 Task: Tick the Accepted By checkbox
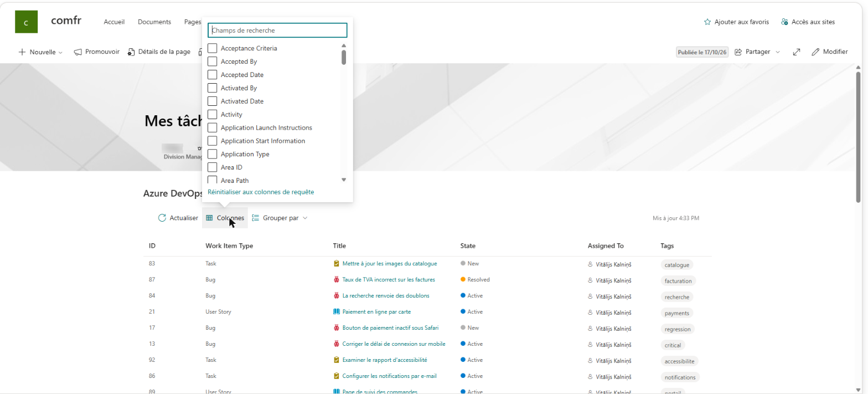coord(212,62)
